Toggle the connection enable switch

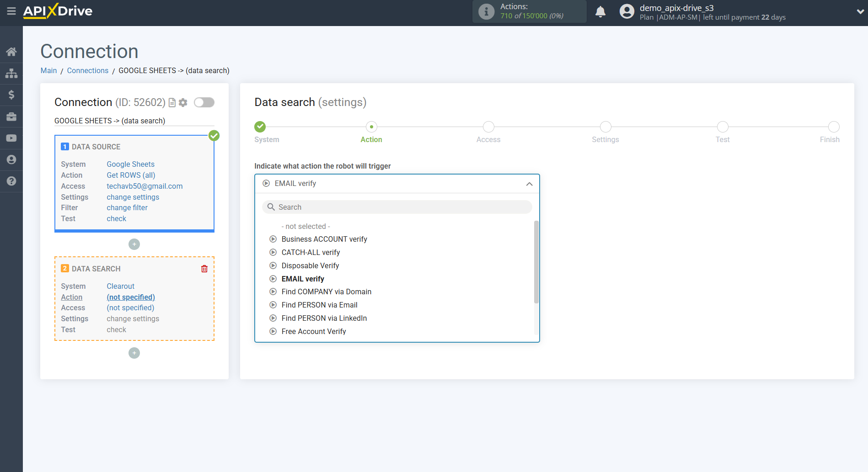[204, 102]
